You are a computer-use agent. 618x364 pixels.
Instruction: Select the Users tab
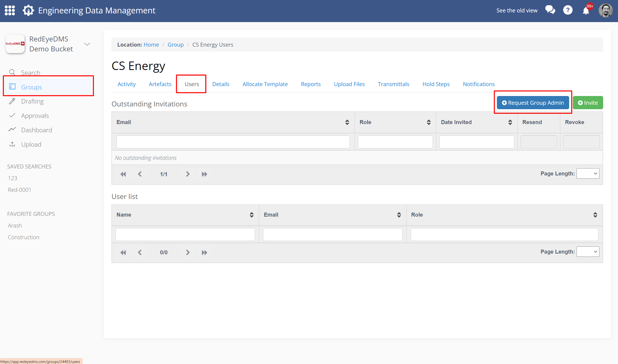(x=192, y=84)
